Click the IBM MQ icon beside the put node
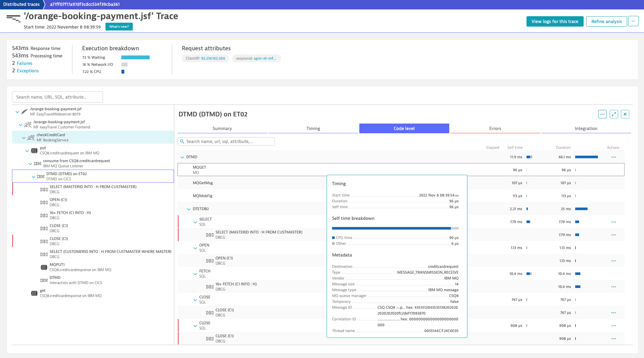 tap(34, 150)
